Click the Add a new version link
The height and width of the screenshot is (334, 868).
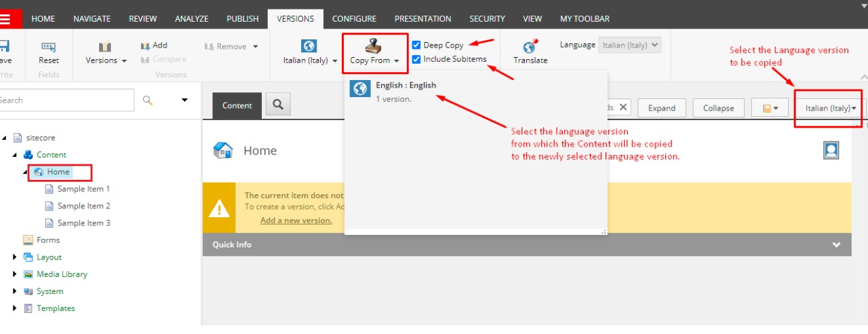click(x=296, y=220)
